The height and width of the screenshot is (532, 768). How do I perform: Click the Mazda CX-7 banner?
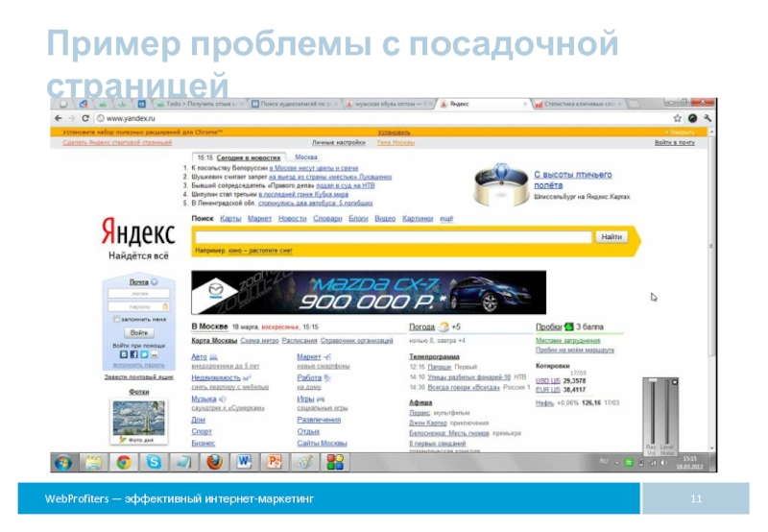coord(369,293)
